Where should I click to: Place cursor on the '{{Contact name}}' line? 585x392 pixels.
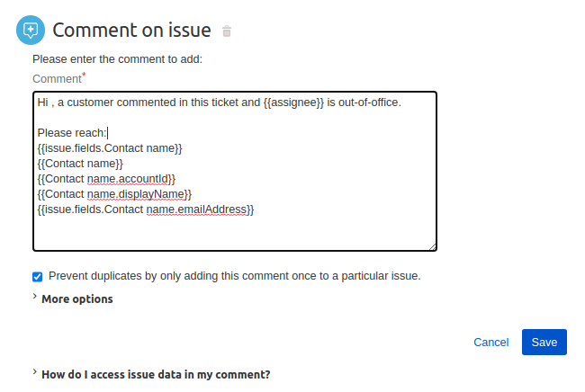(80, 164)
